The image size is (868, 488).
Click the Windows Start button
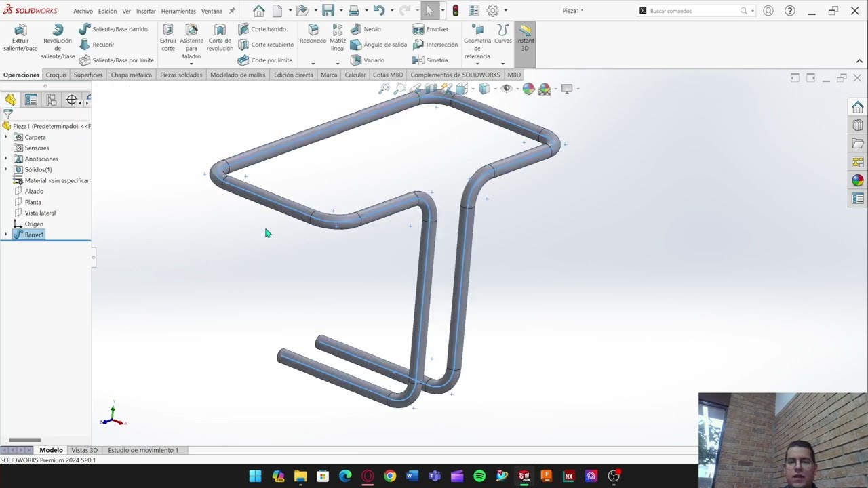pos(255,476)
